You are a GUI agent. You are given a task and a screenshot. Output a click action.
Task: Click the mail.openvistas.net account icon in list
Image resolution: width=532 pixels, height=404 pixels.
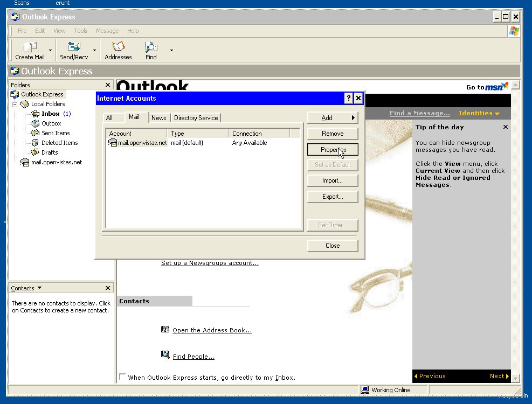tap(112, 142)
